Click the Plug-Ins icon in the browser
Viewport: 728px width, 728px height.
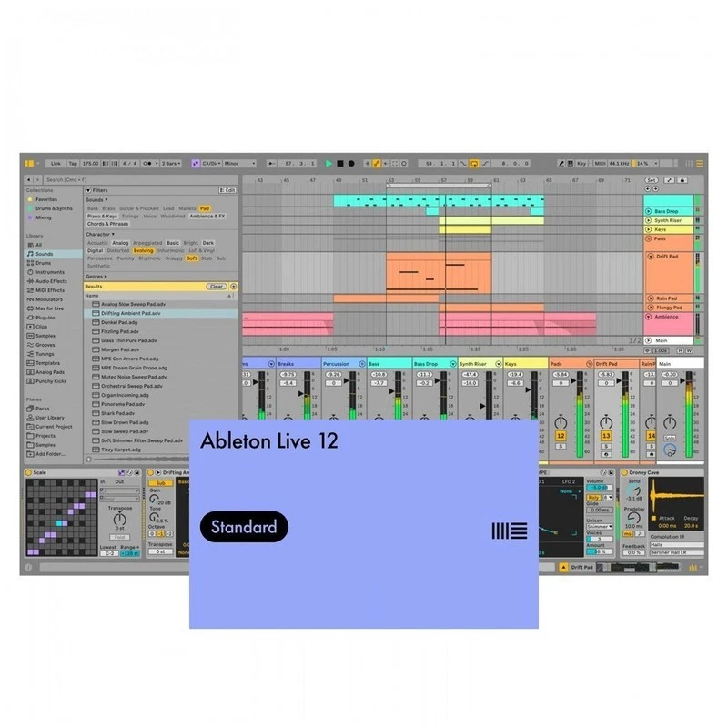[44, 317]
